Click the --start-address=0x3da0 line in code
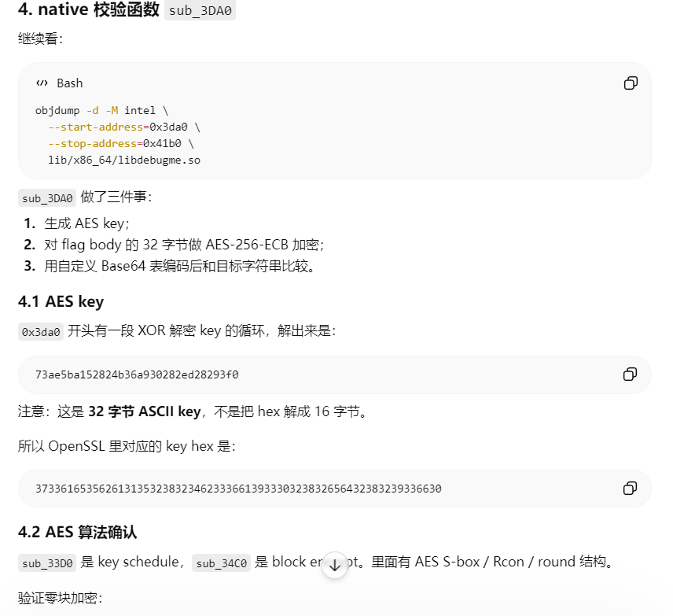 click(124, 127)
